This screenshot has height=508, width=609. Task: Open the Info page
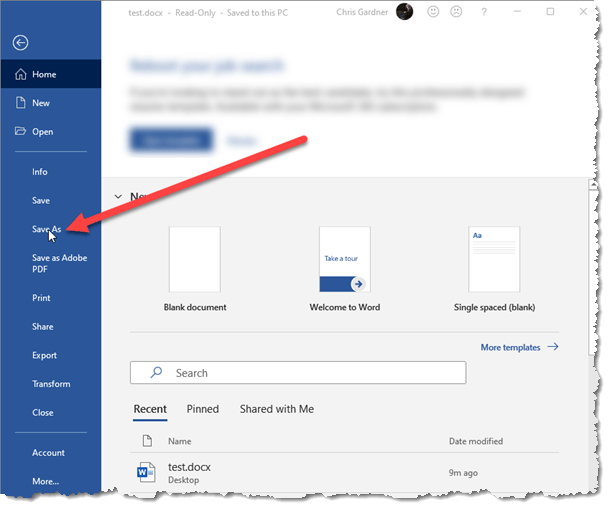click(40, 172)
